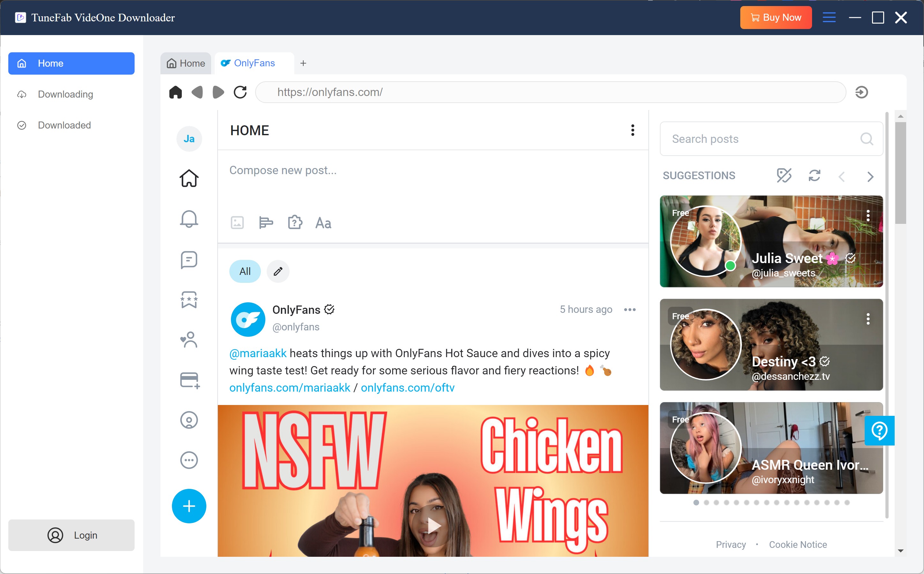Open Destiny <3 card options menu

868,319
